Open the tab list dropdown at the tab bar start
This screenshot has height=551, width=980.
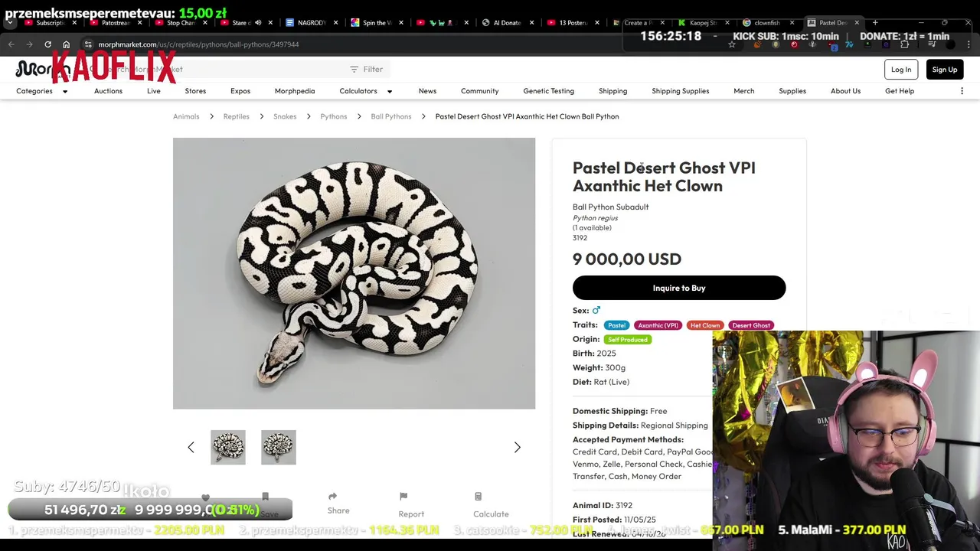coord(10,23)
